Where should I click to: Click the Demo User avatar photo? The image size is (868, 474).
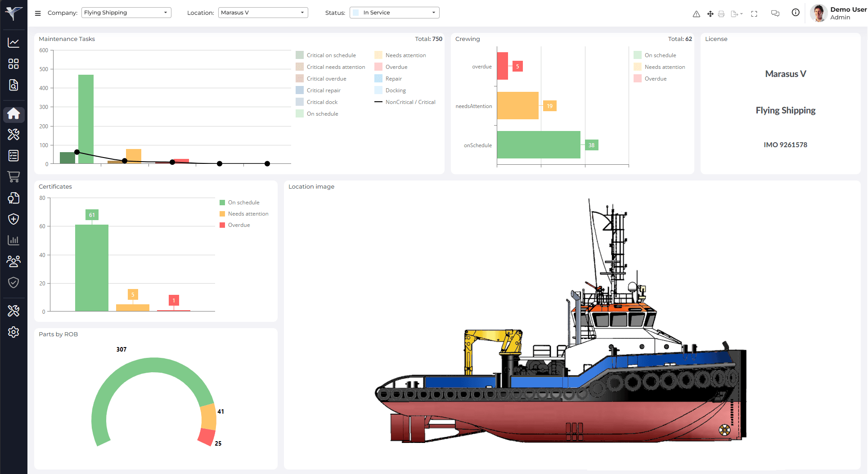click(819, 13)
